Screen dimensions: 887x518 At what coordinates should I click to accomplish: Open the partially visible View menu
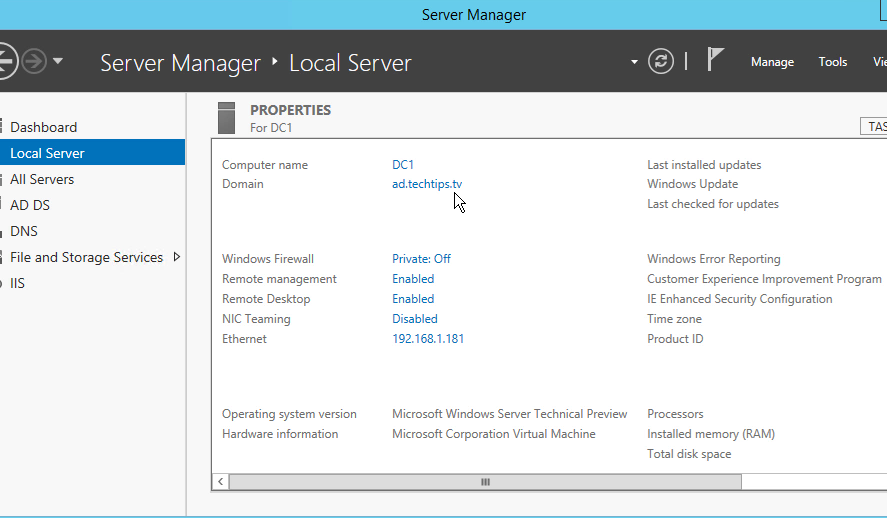tap(880, 62)
